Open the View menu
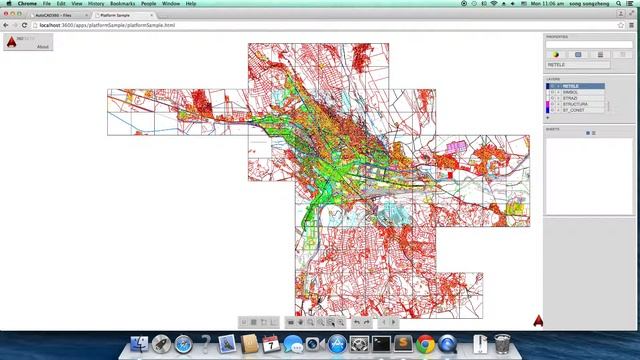The height and width of the screenshot is (360, 640). coord(77,3)
